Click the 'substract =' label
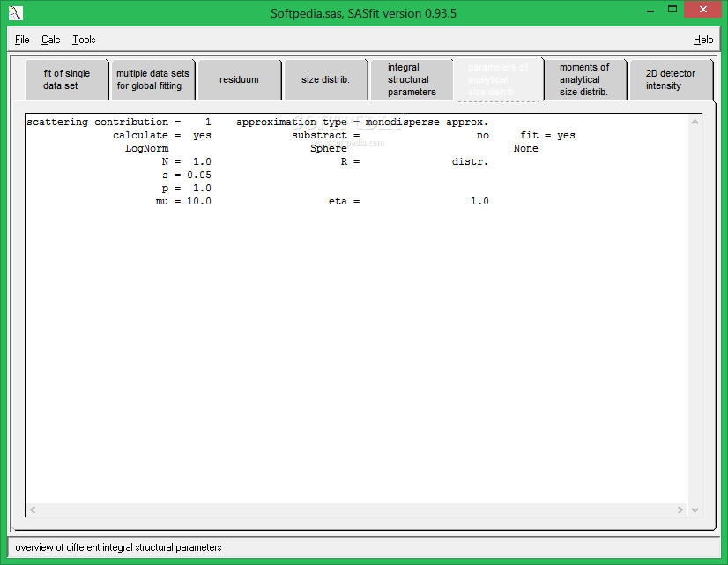 tap(326, 135)
